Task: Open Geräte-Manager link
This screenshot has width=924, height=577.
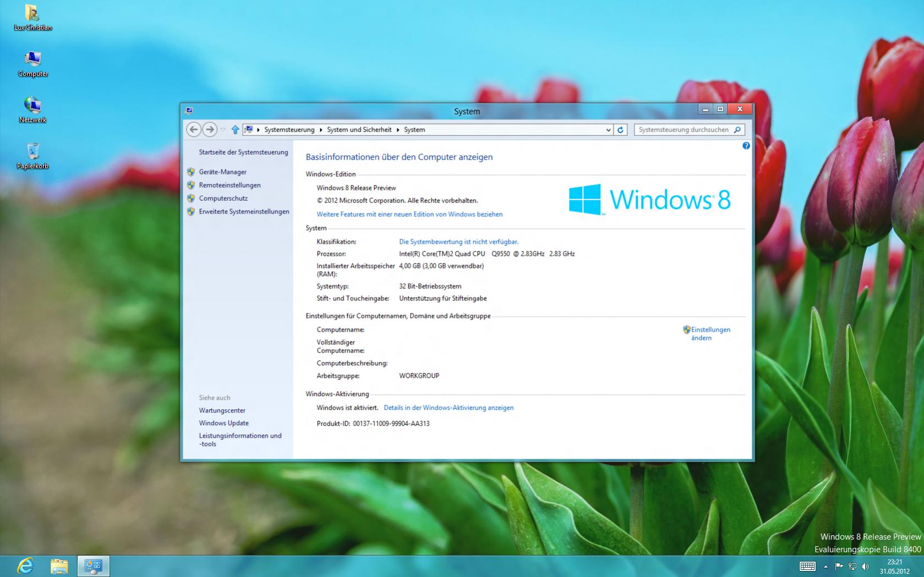Action: 223,172
